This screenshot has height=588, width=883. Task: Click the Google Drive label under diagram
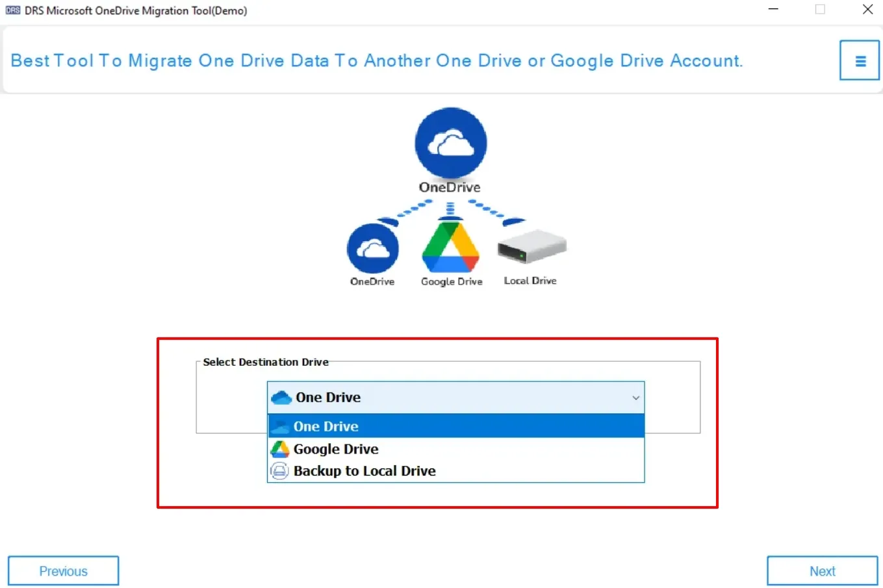[x=452, y=281]
